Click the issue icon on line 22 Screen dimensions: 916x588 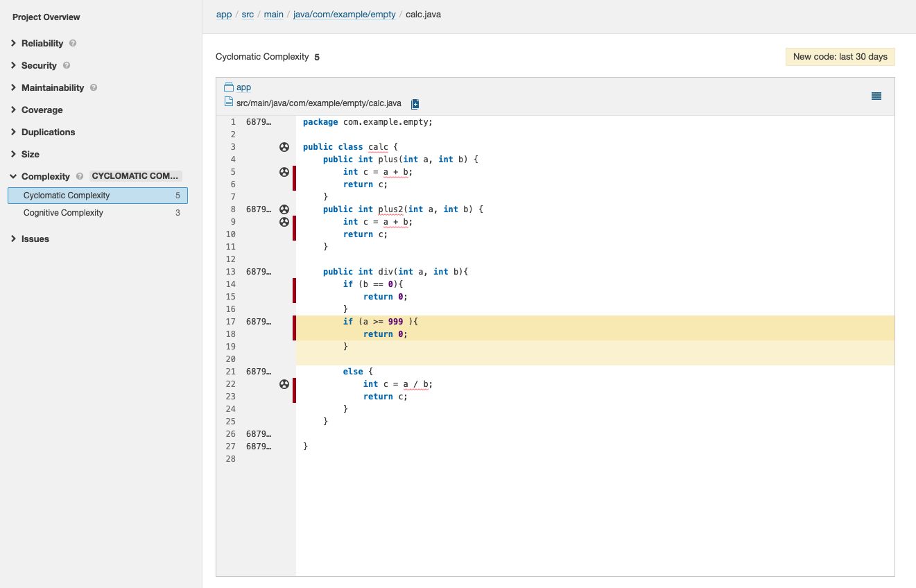point(284,384)
